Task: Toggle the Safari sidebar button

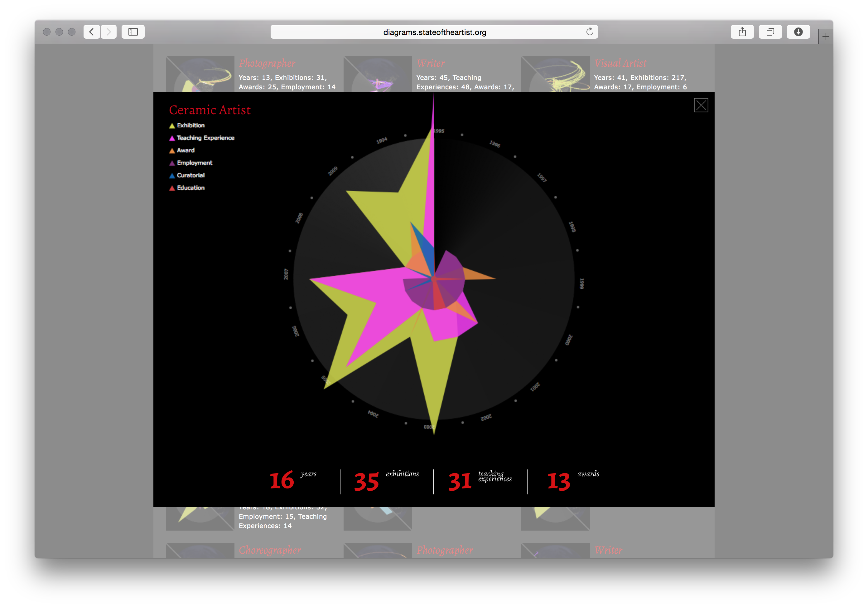Action: click(133, 32)
